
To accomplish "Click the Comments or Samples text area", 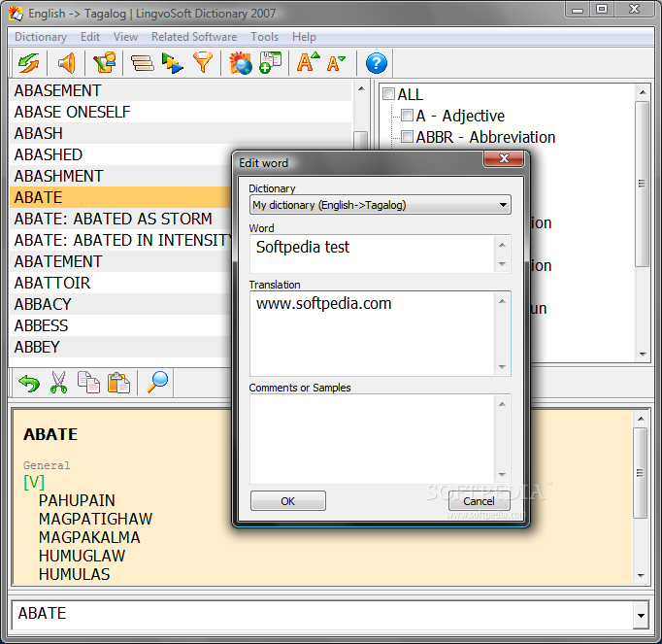I will [x=372, y=439].
